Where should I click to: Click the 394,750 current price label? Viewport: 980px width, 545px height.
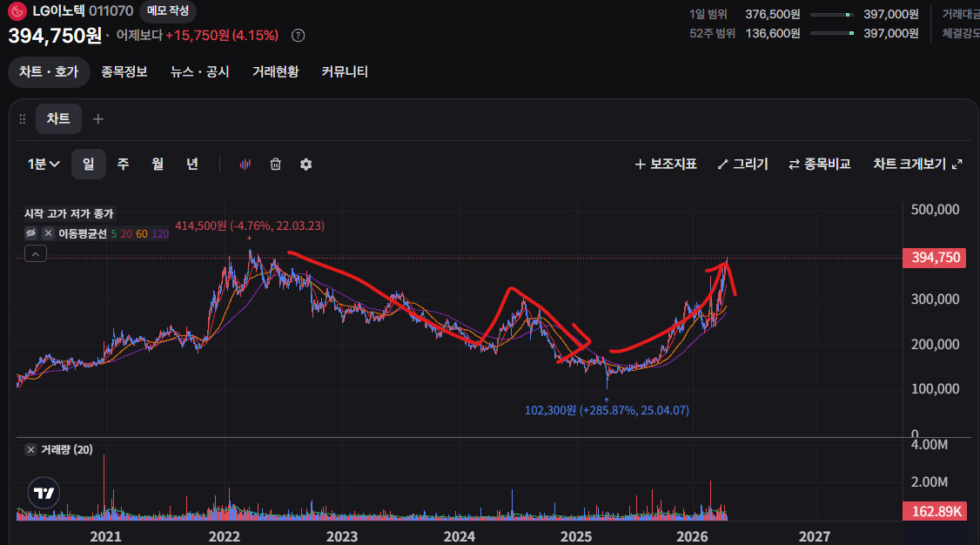(x=935, y=258)
